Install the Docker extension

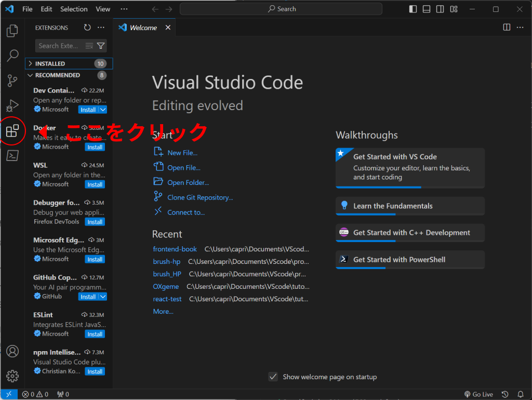coord(95,147)
